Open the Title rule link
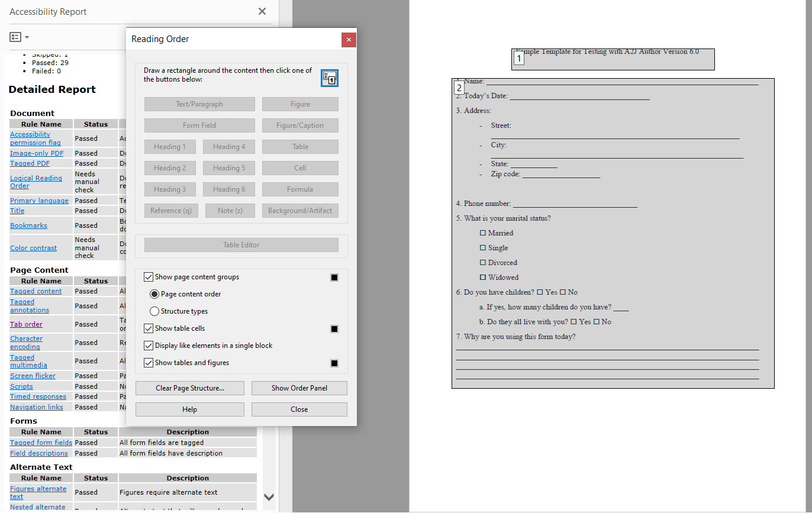 17,211
